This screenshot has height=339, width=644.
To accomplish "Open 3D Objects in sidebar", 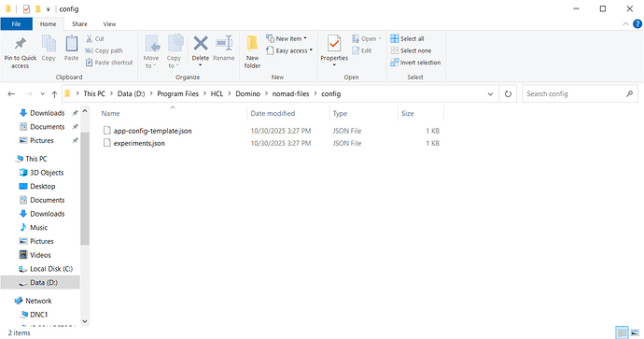I will click(x=47, y=173).
